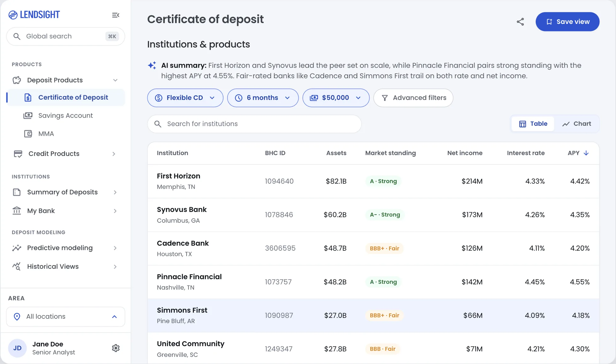Viewport: 616px width, 364px height.
Task: Open Certificate of Deposit in sidebar
Action: (66, 98)
